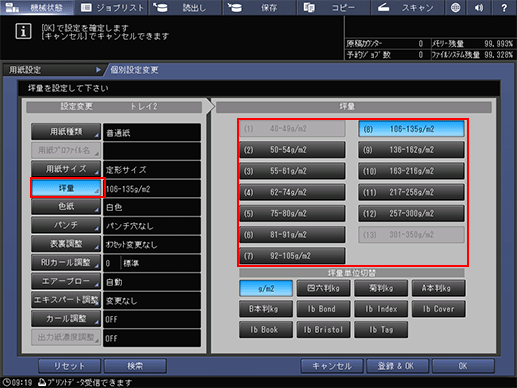Switch weight unit to lb Bond

(x=323, y=309)
